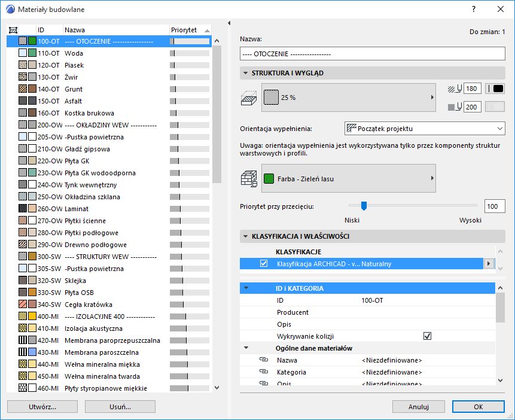Viewport: 515px width, 420px height.
Task: Click the fill pattern icon of Płyta OSB
Action: (23, 292)
